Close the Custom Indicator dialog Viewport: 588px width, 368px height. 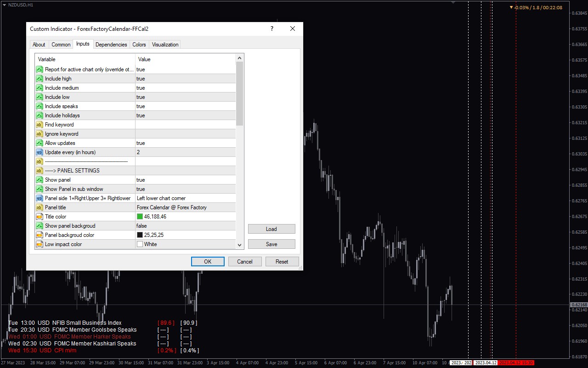click(x=293, y=29)
